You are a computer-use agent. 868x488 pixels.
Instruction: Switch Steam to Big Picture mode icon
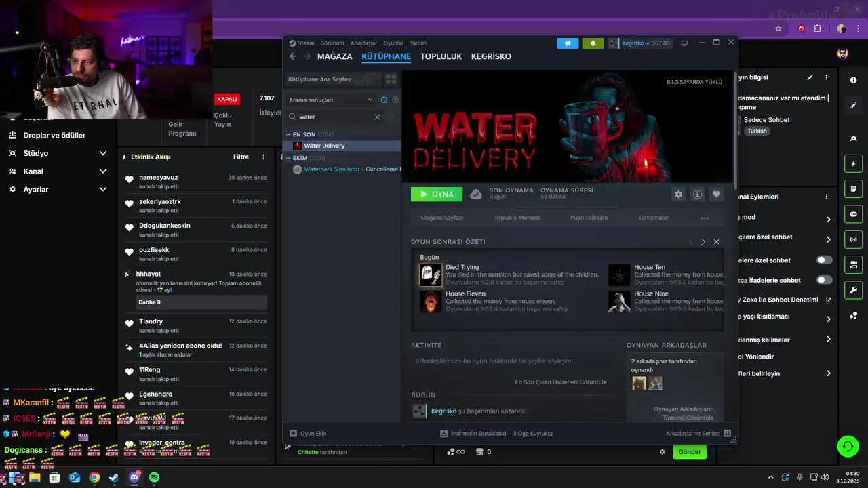(x=684, y=43)
